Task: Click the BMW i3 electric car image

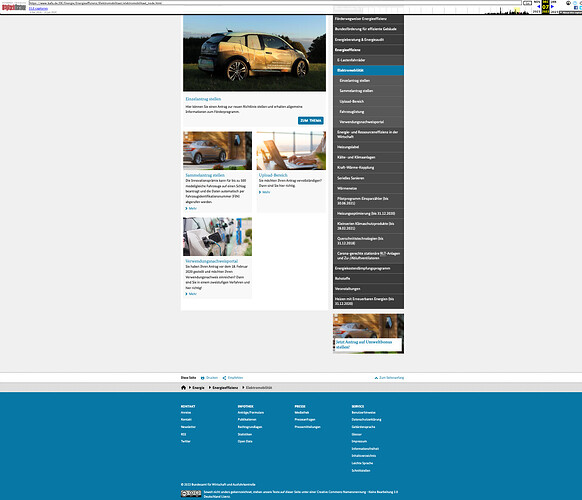Action: (254, 53)
